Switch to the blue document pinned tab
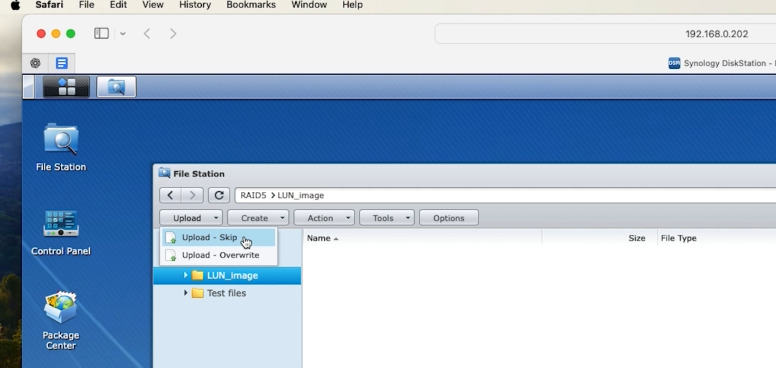This screenshot has height=368, width=776. click(x=61, y=63)
